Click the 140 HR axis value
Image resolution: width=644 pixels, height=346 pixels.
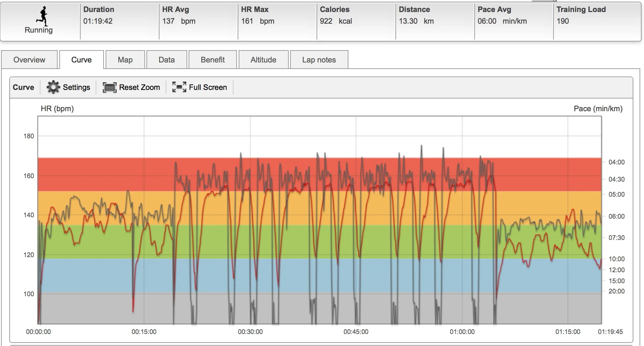click(x=29, y=215)
